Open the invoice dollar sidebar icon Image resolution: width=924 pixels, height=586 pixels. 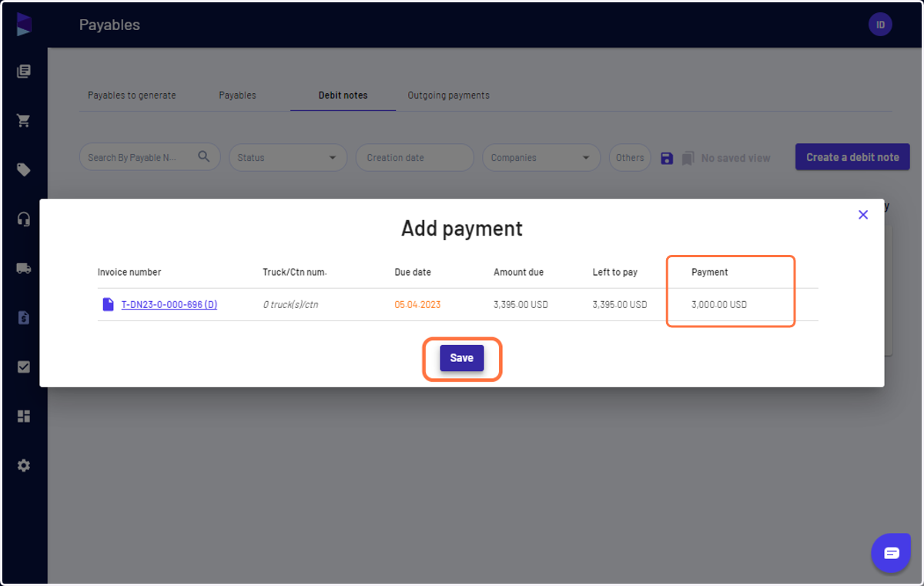[24, 318]
